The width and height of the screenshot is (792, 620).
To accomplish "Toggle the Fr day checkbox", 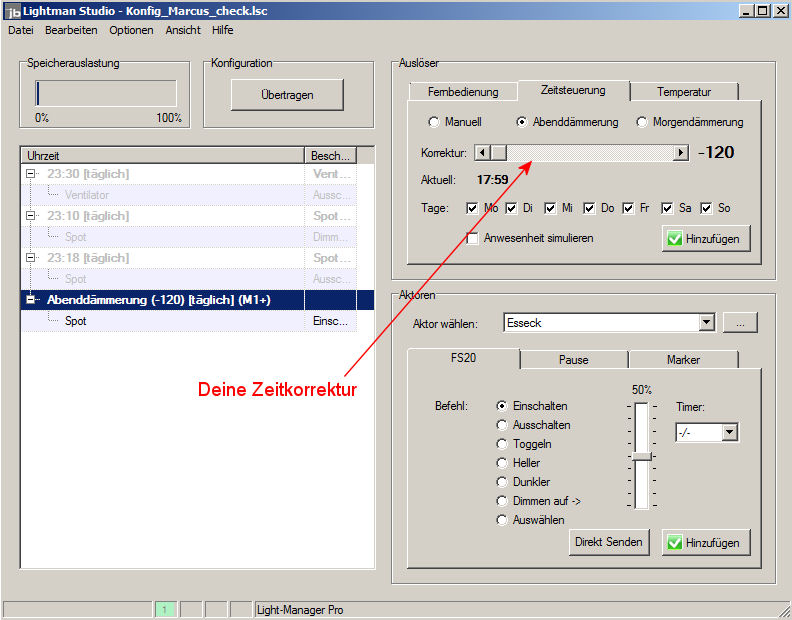I will click(x=628, y=208).
